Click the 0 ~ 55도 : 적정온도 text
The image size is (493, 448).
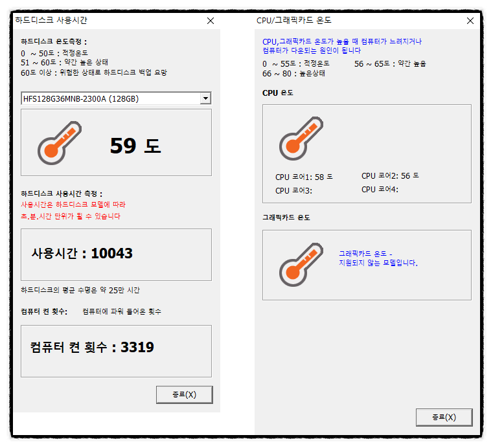296,64
